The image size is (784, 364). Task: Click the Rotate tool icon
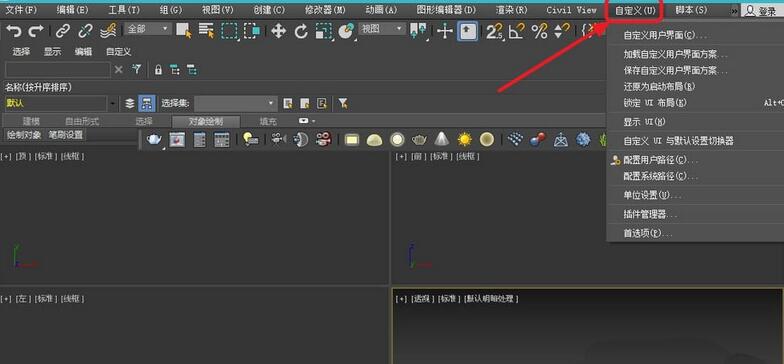300,32
